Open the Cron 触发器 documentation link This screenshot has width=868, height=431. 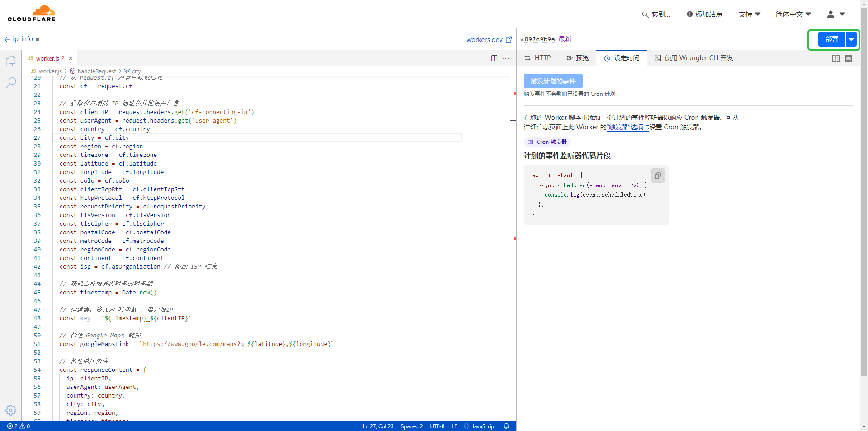coord(547,142)
